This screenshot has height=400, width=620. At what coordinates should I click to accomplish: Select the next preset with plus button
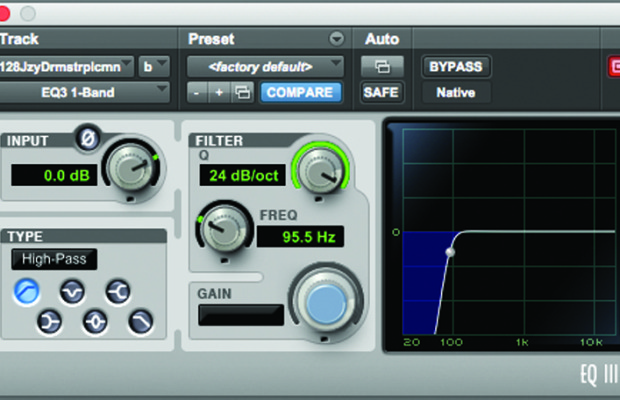point(219,93)
